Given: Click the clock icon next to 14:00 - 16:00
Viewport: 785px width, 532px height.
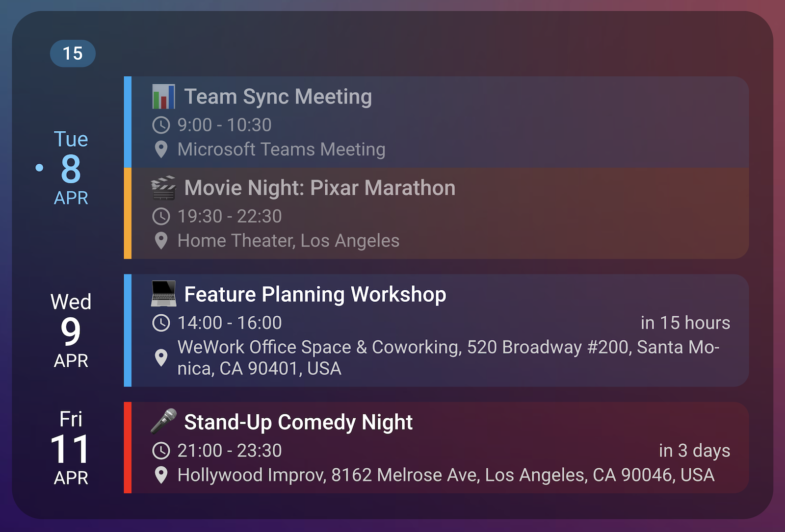Looking at the screenshot, I should (x=161, y=323).
